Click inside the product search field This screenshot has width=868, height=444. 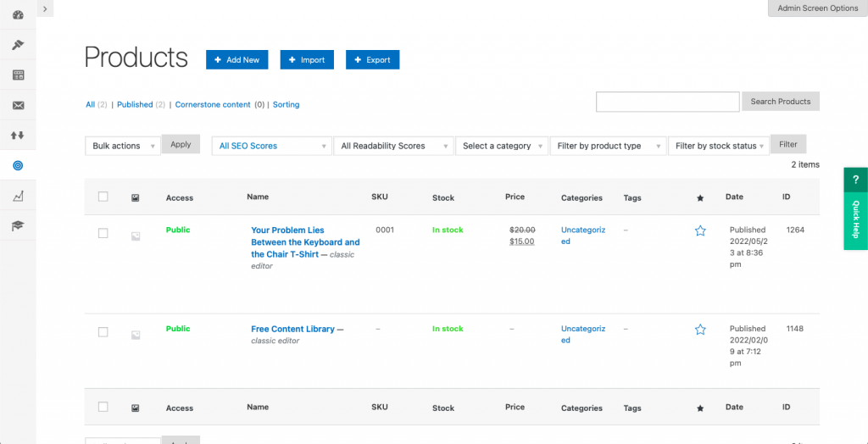tap(667, 102)
